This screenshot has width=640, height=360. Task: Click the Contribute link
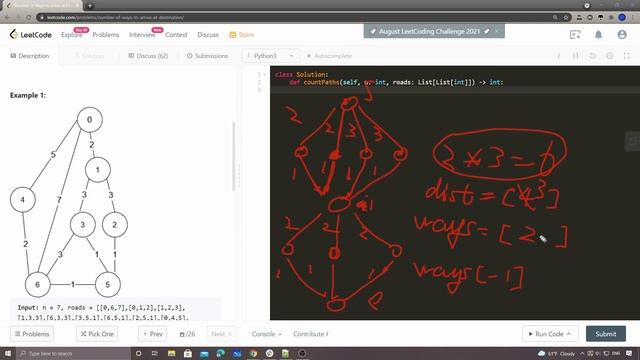click(x=311, y=334)
